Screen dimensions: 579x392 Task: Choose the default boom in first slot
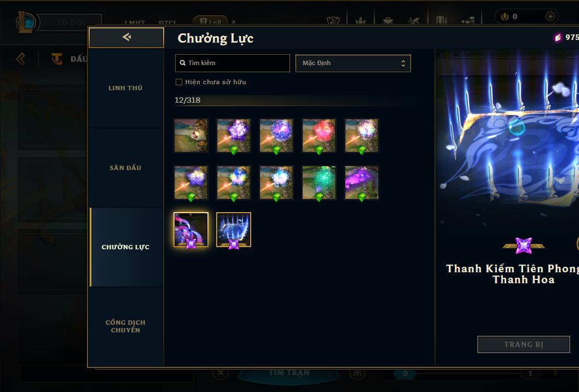coord(191,136)
